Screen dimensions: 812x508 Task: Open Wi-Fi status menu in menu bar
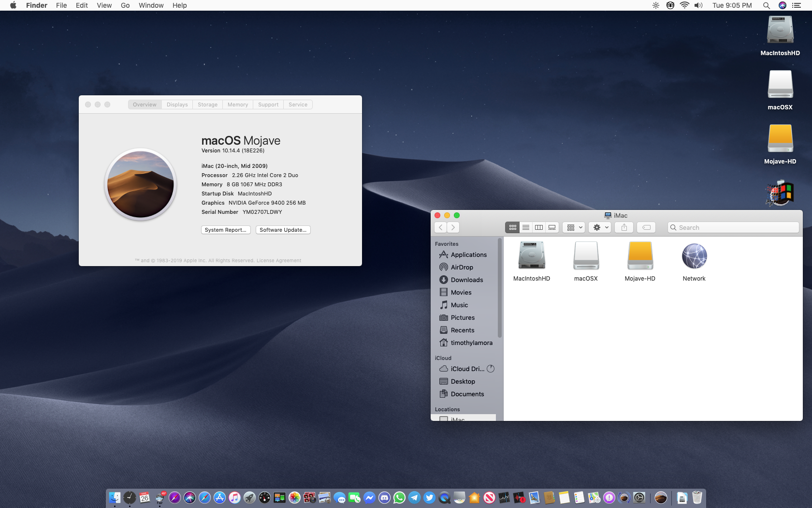click(x=684, y=5)
